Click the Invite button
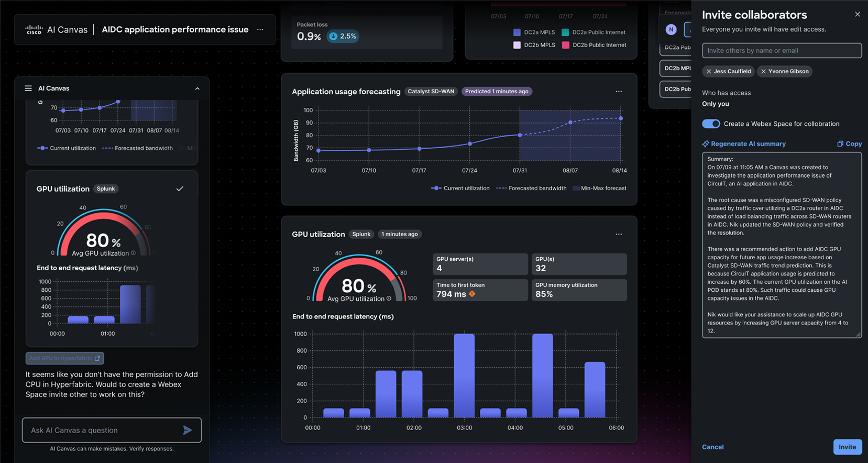The width and height of the screenshot is (868, 463). coord(847,447)
